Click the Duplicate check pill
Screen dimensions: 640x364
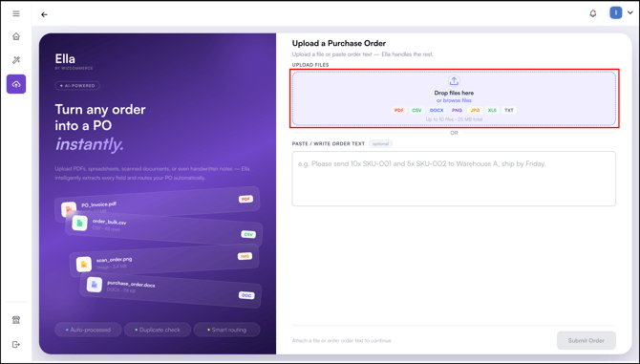[158, 330]
